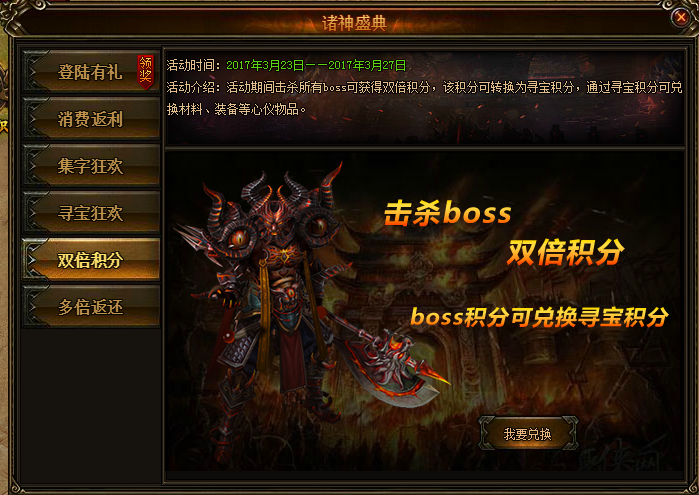
Task: Go to the 寻宝狂欢 tab
Action: 91,213
